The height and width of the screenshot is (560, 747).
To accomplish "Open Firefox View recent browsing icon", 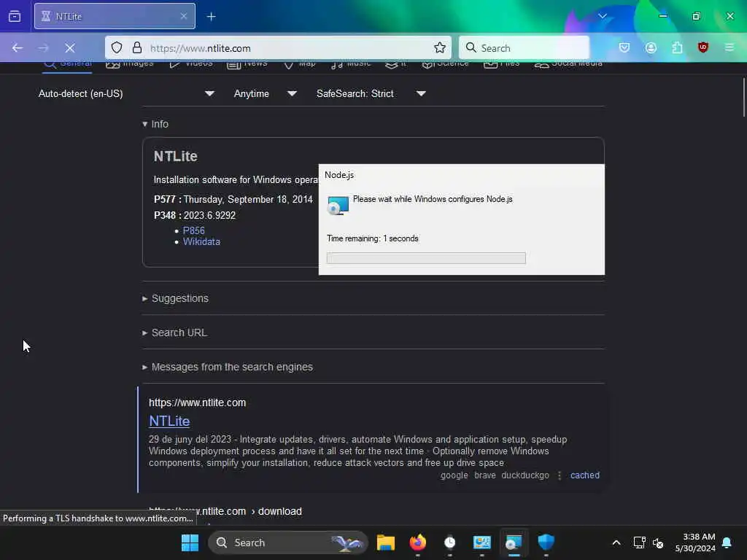I will click(x=15, y=16).
